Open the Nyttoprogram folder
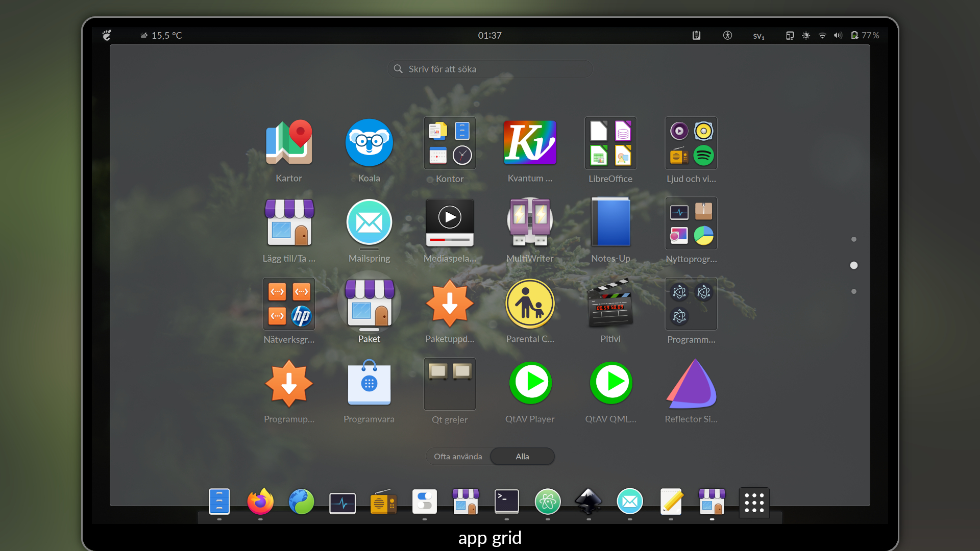 point(691,223)
